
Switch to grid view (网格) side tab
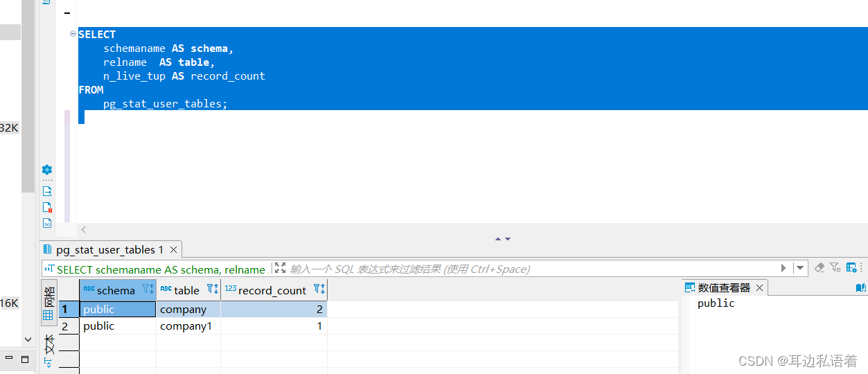48,304
